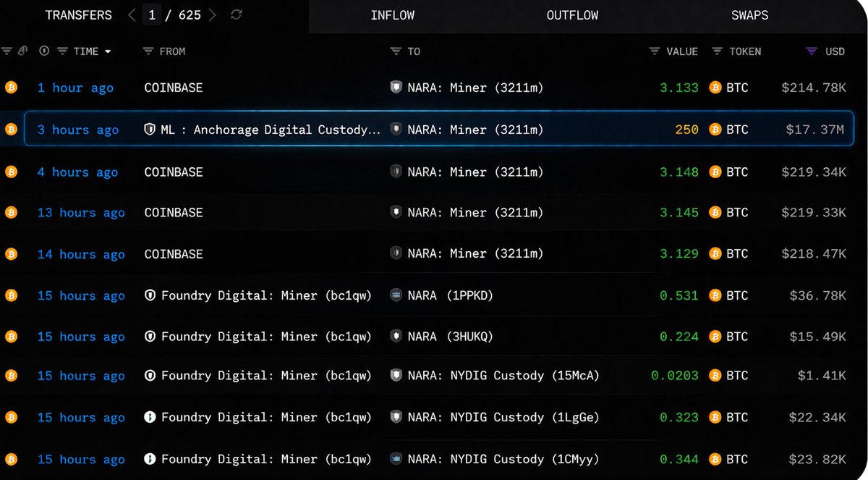Switch to the INFLOW tab
This screenshot has height=480, width=868.
coord(392,15)
